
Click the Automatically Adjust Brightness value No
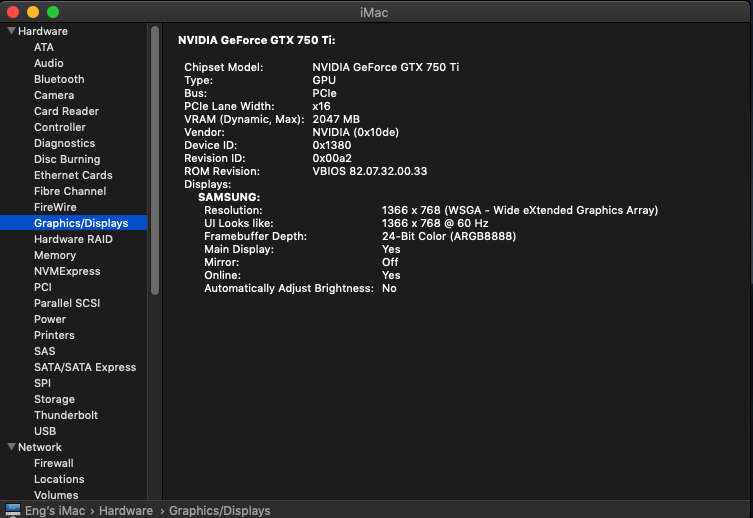(x=389, y=288)
